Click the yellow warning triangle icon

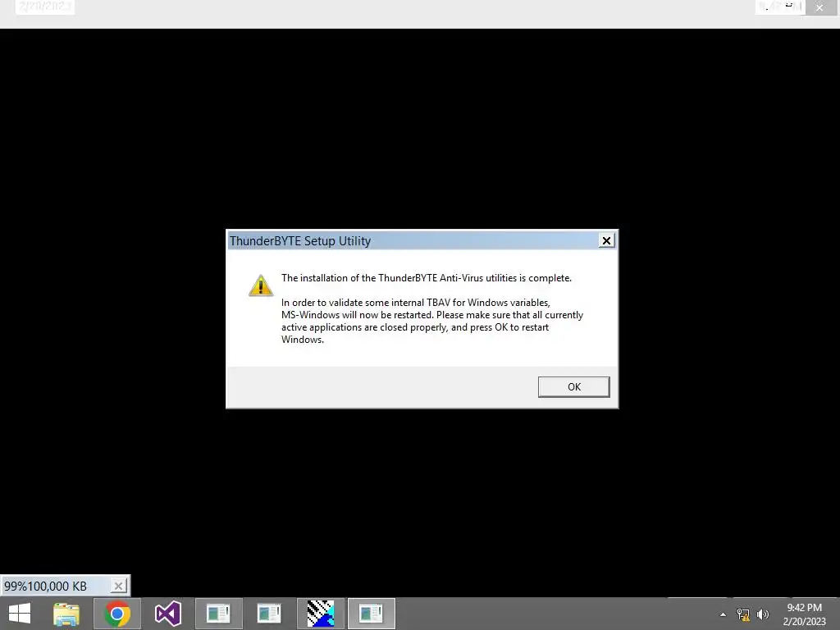tap(261, 285)
